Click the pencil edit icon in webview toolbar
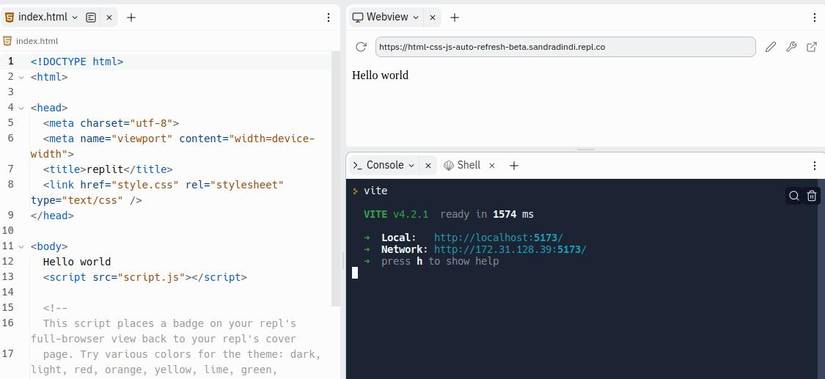Screen dimensions: 825x379 [x=770, y=47]
